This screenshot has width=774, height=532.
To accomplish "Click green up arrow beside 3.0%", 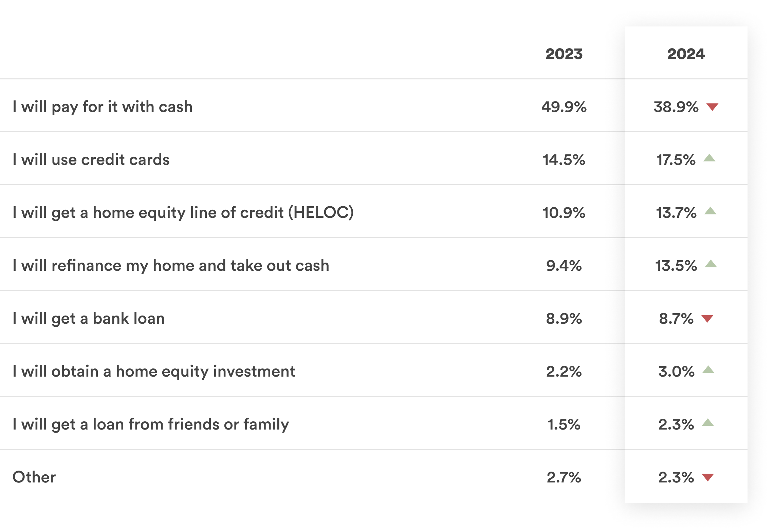I will [708, 369].
